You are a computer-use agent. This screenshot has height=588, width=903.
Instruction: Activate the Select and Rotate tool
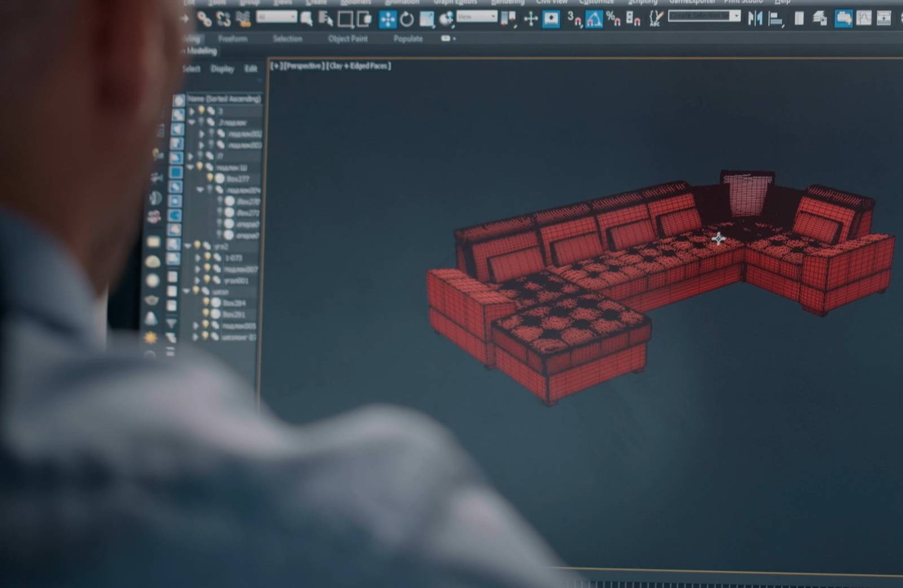coord(407,19)
